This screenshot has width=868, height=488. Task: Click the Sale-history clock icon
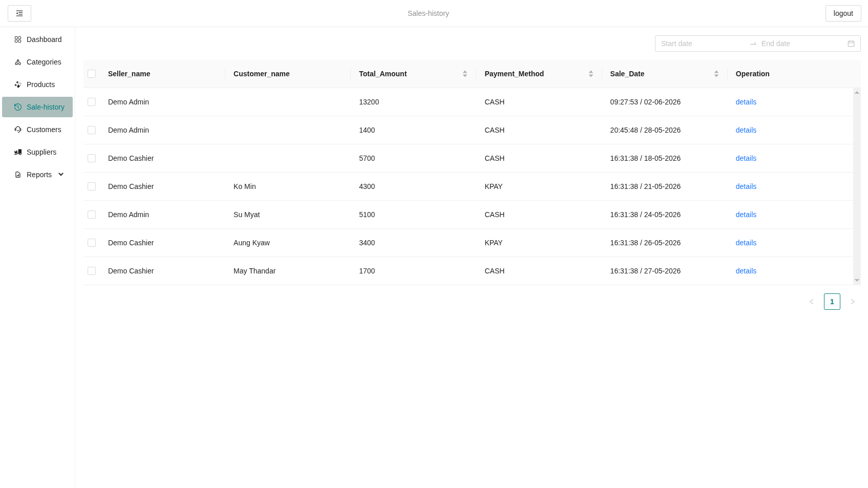pyautogui.click(x=18, y=107)
